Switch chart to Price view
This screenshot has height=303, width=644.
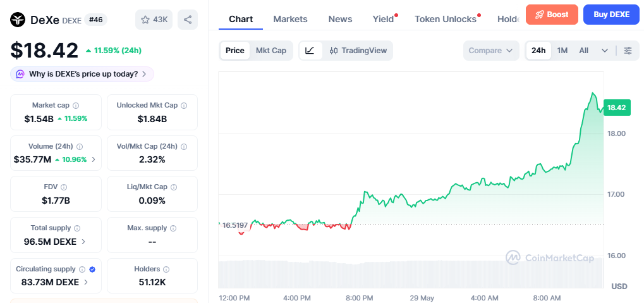click(235, 51)
